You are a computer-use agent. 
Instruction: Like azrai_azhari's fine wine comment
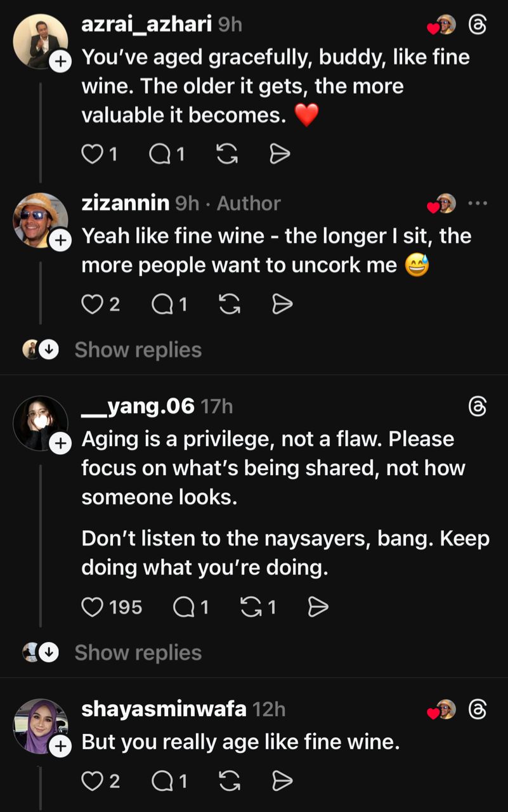93,154
